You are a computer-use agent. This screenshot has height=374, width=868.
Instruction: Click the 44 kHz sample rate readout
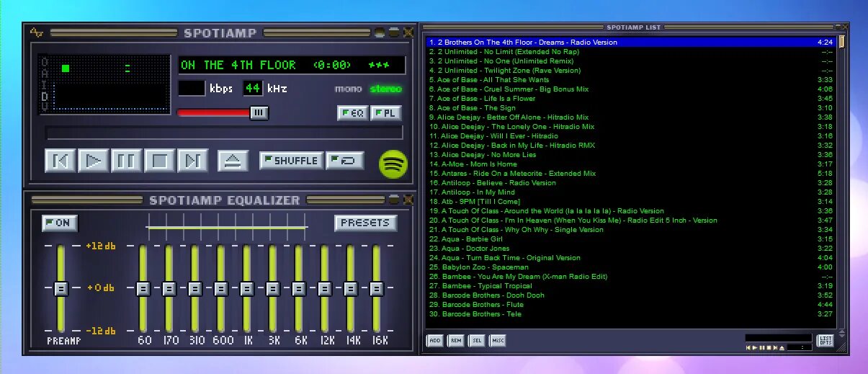(x=253, y=89)
